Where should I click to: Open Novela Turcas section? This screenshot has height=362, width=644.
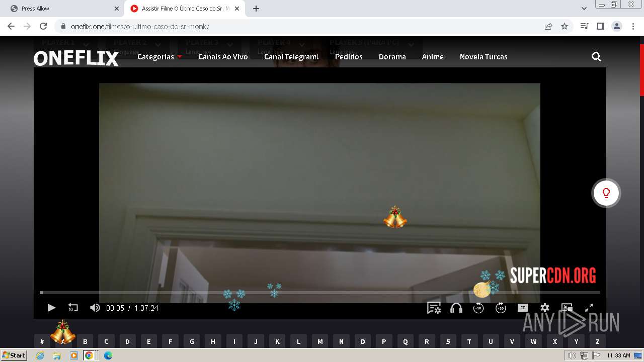(x=484, y=57)
